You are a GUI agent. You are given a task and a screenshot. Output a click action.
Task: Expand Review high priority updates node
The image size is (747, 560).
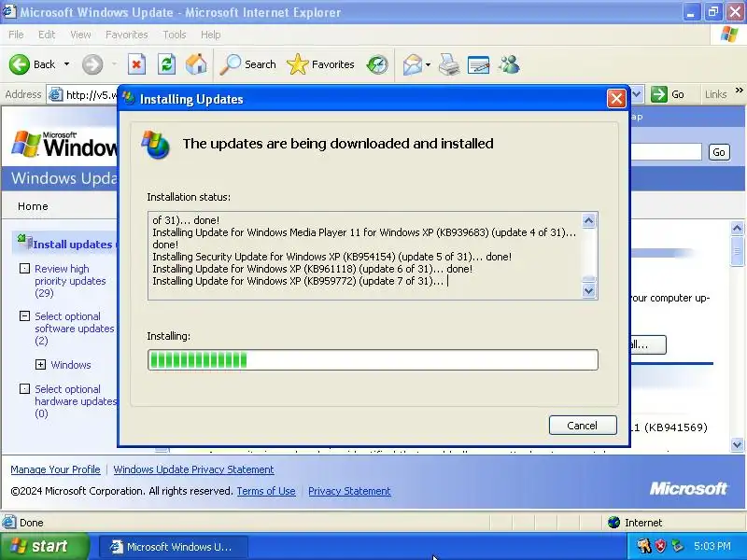pos(24,269)
